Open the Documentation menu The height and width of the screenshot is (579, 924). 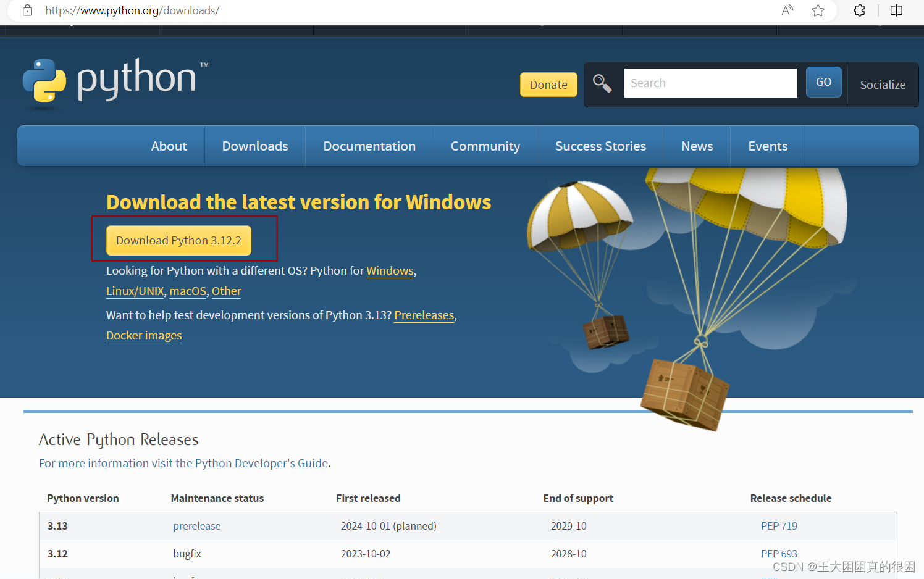point(369,146)
